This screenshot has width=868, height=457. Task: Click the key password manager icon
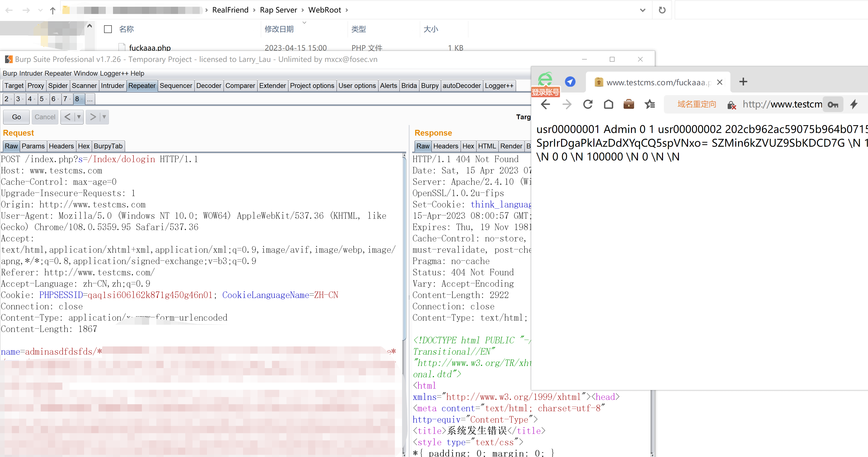(833, 105)
